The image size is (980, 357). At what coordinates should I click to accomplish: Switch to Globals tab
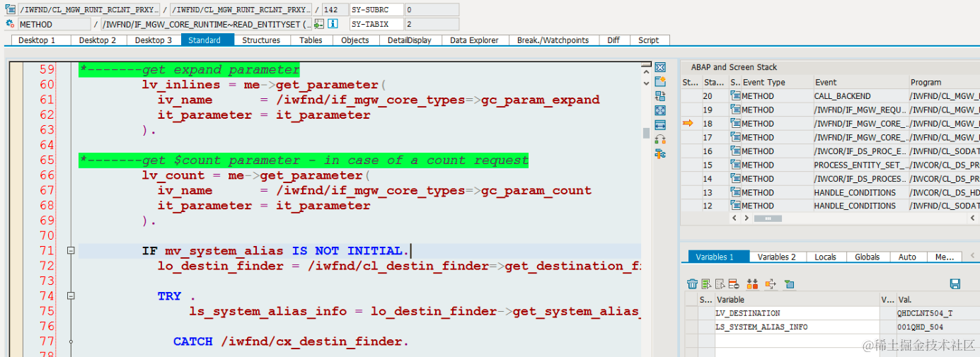pos(867,257)
